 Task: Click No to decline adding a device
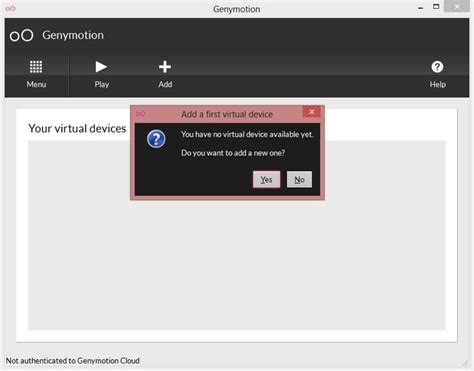[x=299, y=180]
